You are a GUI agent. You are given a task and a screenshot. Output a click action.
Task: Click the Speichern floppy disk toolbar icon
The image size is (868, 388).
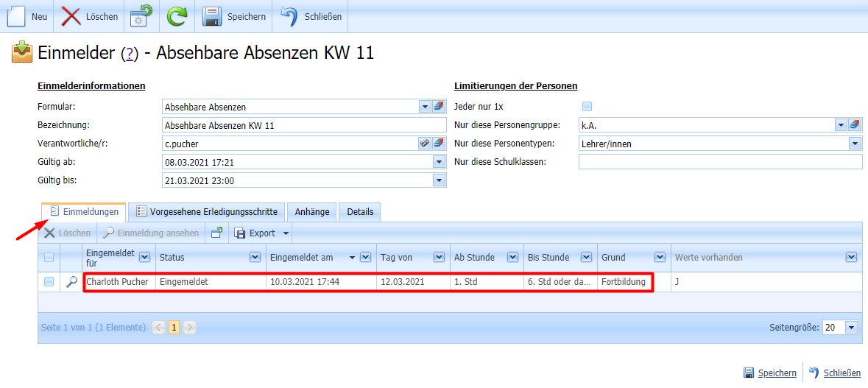pos(212,16)
